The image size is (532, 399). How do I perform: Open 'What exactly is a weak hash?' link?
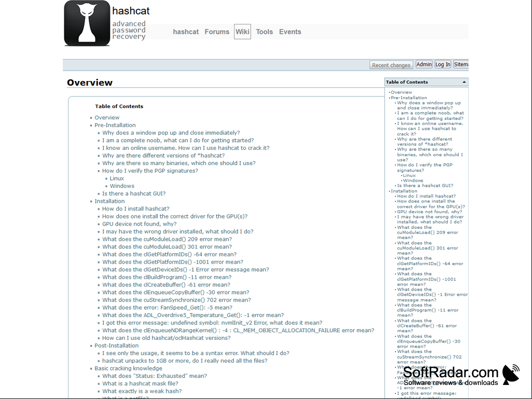(x=142, y=391)
